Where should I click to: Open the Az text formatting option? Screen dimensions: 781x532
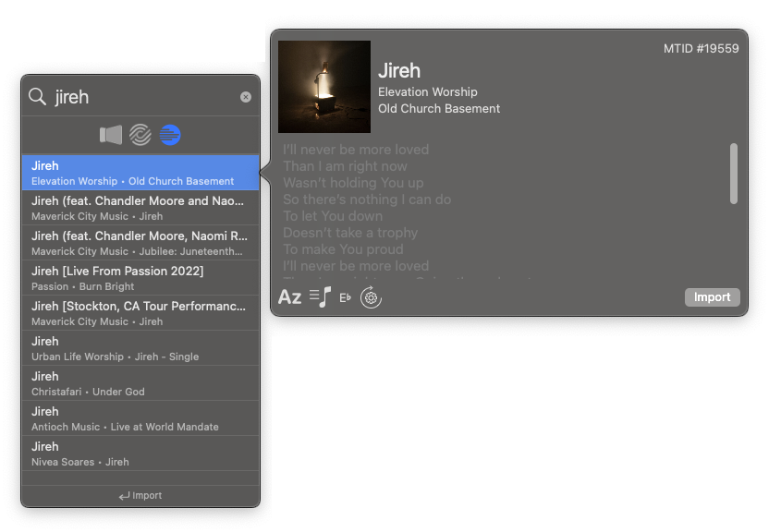click(289, 297)
